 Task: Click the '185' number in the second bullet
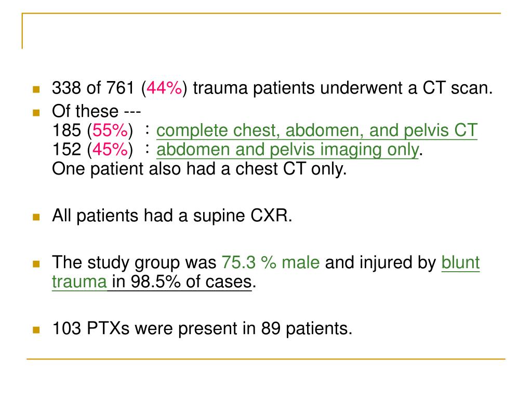pos(66,130)
